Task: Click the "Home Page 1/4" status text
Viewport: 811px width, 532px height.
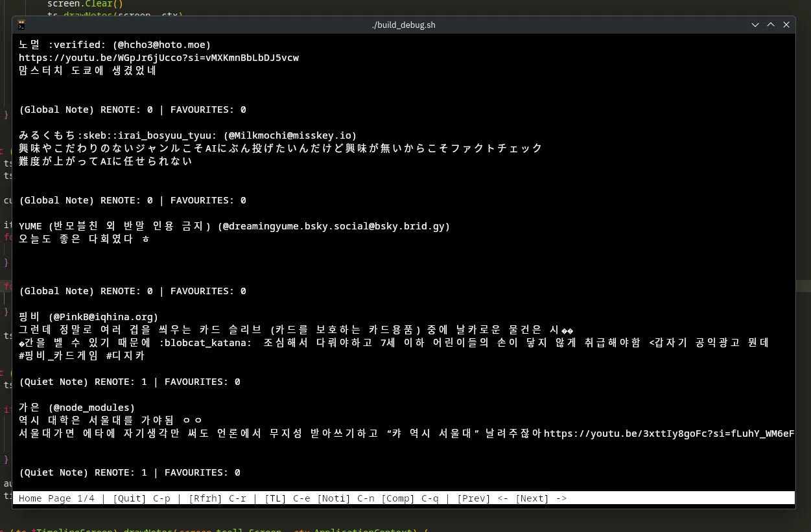Action: tap(57, 498)
